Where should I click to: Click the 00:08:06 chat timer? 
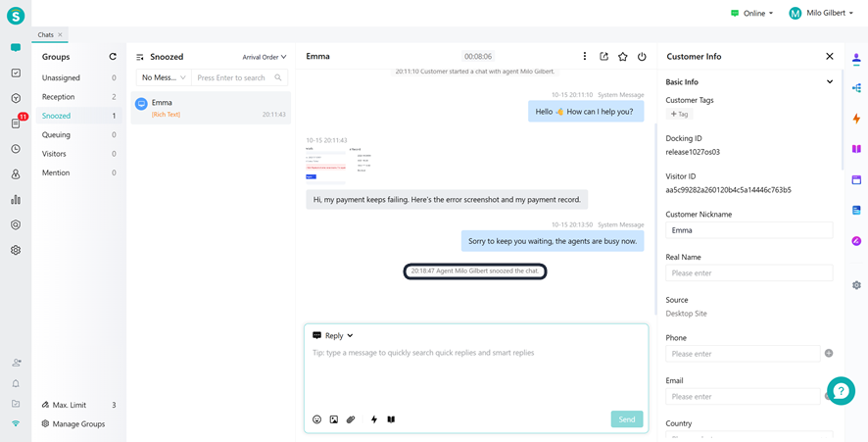[x=478, y=57]
